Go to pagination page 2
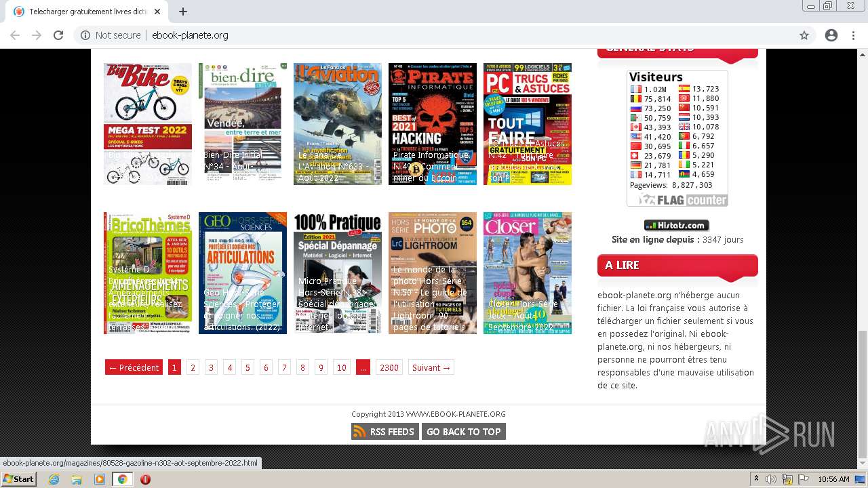This screenshot has height=488, width=868. [193, 367]
